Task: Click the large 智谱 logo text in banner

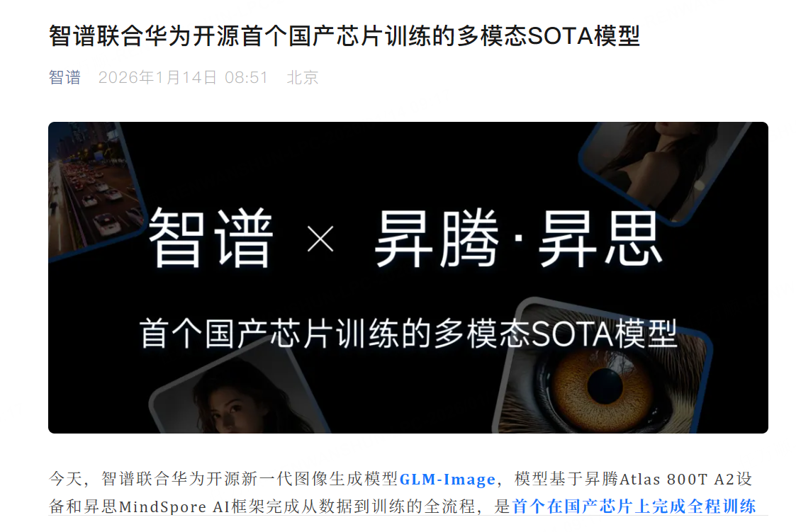Action: [x=211, y=238]
